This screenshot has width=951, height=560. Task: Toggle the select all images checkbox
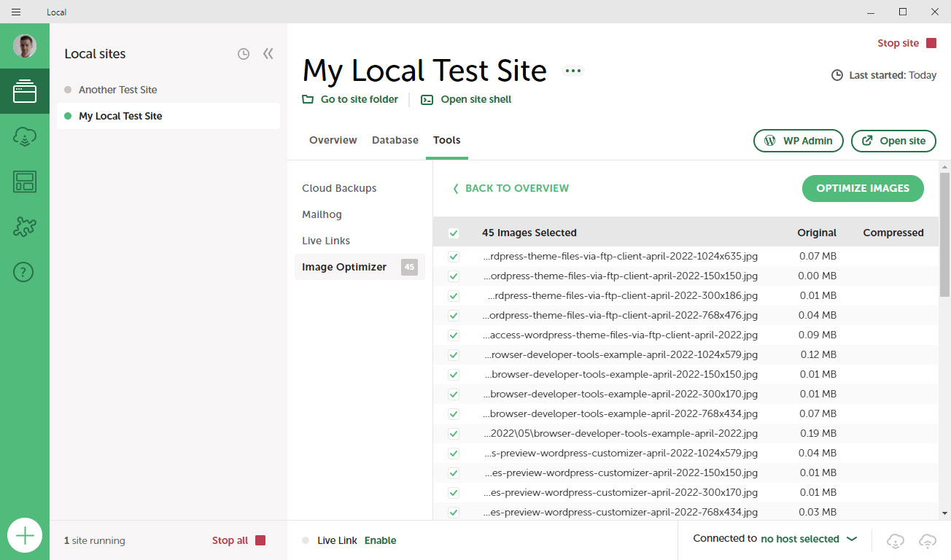point(454,233)
